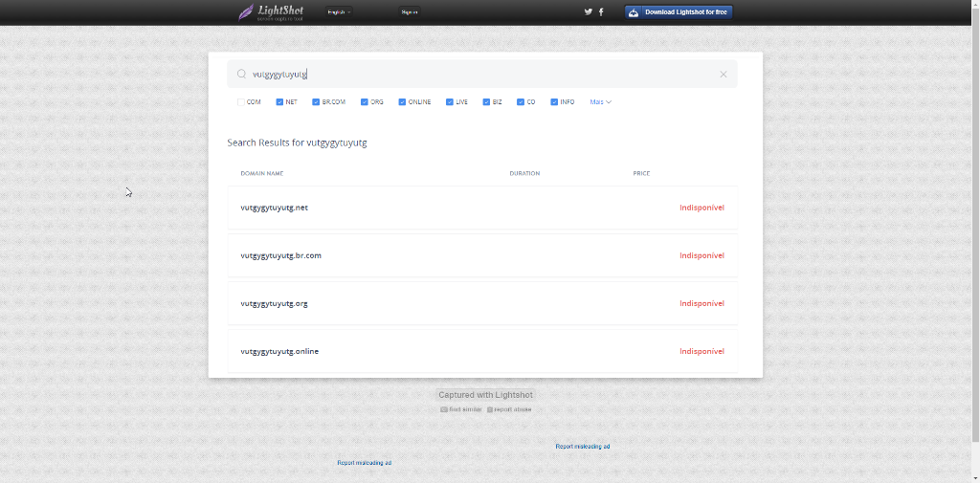
Task: Uncheck the NET checkbox
Action: pyautogui.click(x=279, y=101)
